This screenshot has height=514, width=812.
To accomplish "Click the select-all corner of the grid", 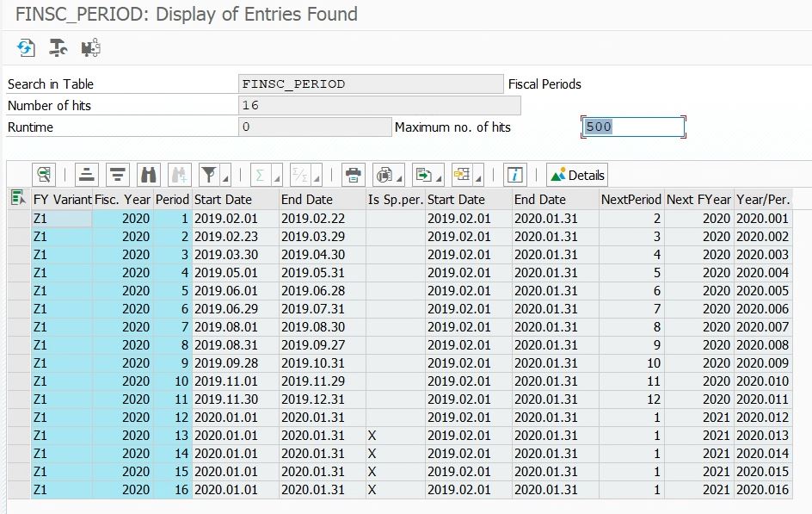I will point(17,199).
